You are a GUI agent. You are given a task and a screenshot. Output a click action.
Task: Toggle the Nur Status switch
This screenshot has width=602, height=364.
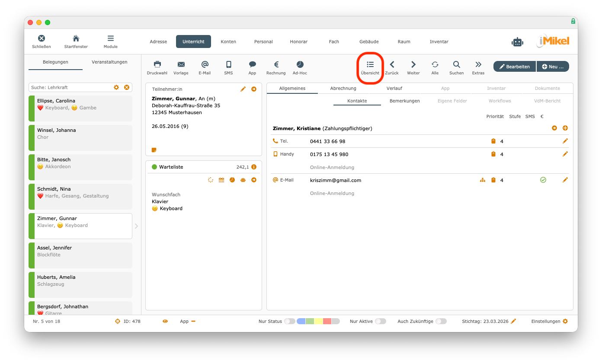(289, 321)
